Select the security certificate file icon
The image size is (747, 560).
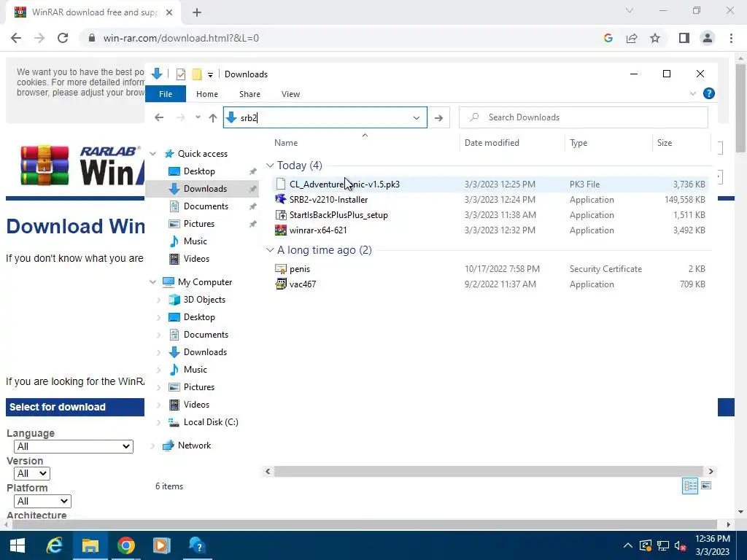click(x=281, y=269)
